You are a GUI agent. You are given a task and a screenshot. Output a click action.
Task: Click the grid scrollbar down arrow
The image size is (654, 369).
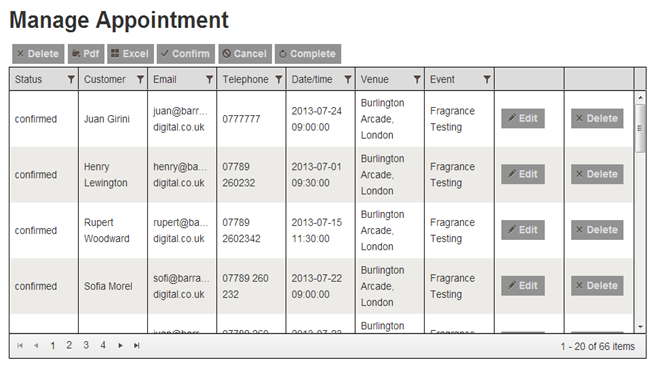coord(640,327)
